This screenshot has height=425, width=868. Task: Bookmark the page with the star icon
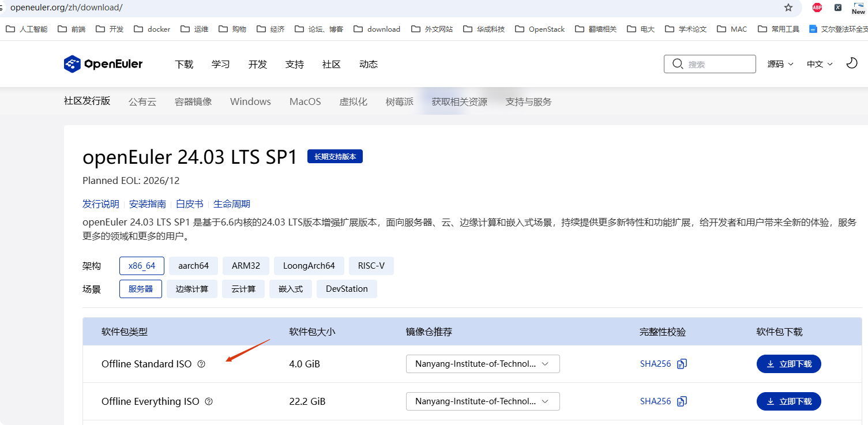[x=789, y=8]
